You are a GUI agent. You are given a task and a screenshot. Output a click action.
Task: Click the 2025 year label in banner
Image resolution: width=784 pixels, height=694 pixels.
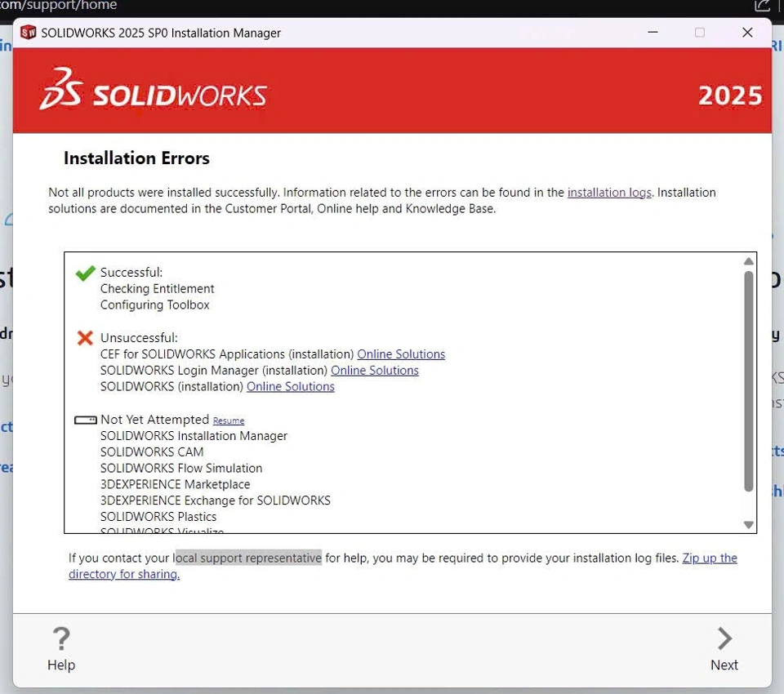(x=730, y=96)
